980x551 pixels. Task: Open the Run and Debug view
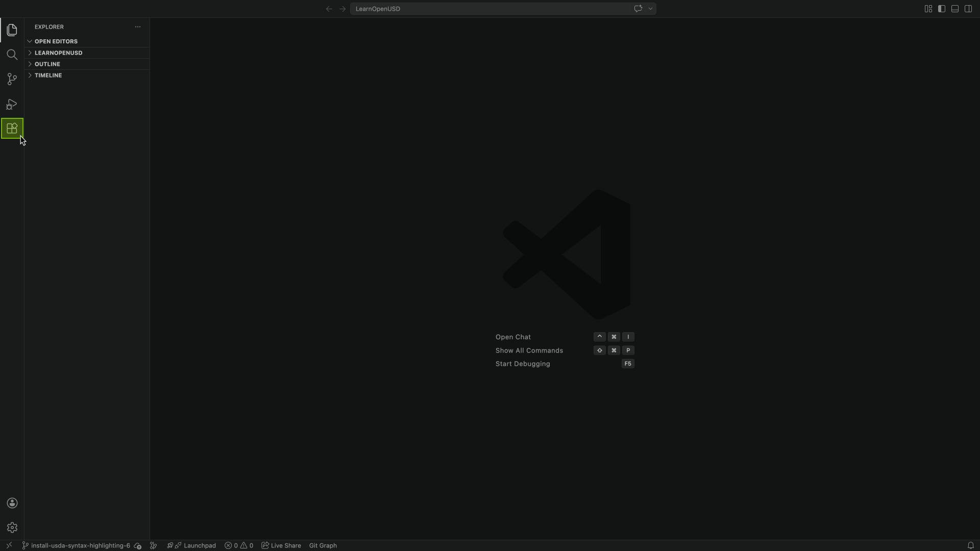12,104
